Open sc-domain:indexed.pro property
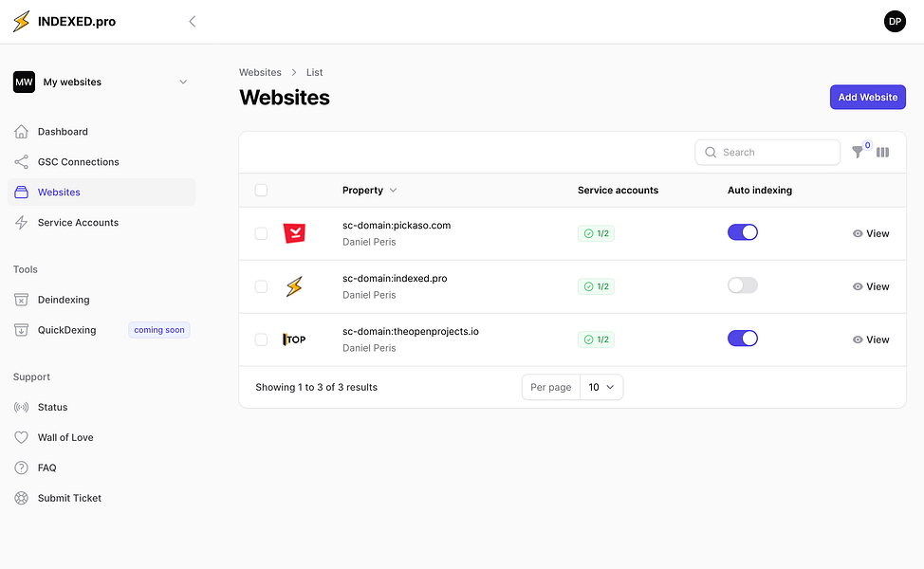This screenshot has height=569, width=924. 395,279
